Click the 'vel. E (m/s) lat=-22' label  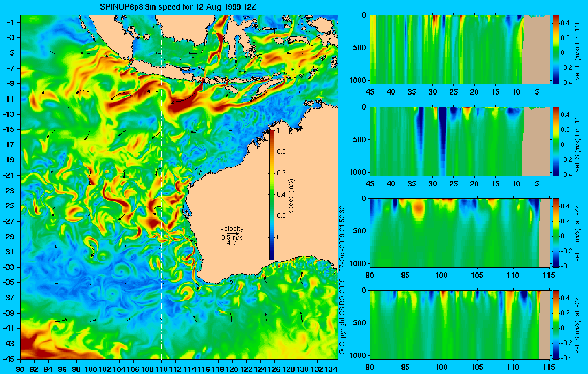point(577,233)
